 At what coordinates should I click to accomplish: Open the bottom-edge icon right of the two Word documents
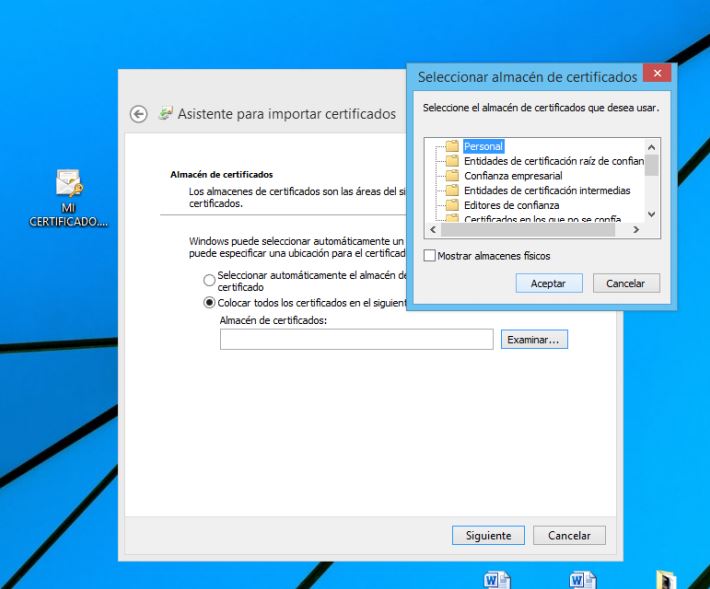tap(666, 580)
